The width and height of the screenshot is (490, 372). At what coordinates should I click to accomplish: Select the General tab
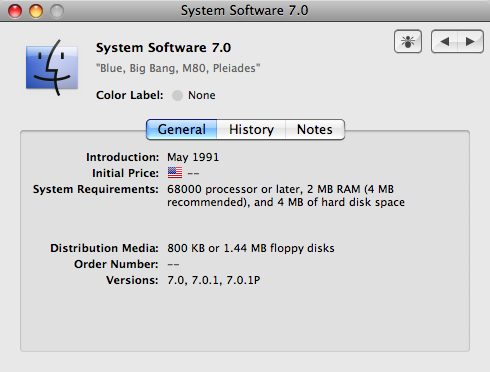coord(182,129)
